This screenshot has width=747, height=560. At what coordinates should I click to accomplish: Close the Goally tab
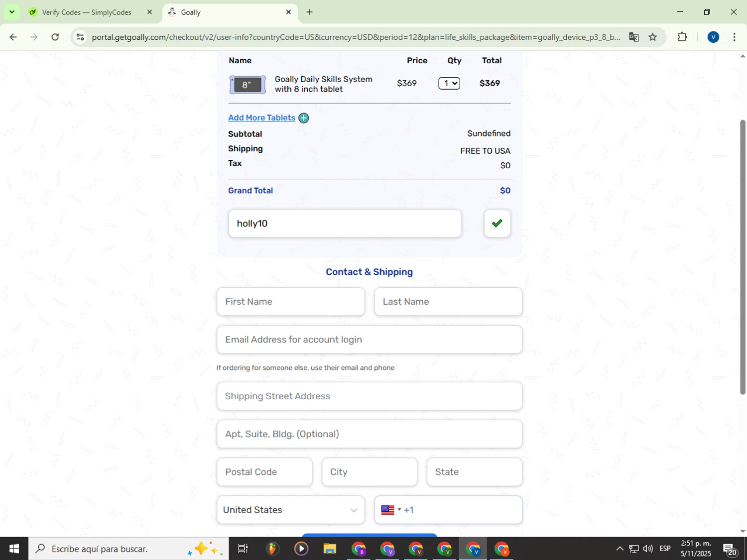point(288,12)
